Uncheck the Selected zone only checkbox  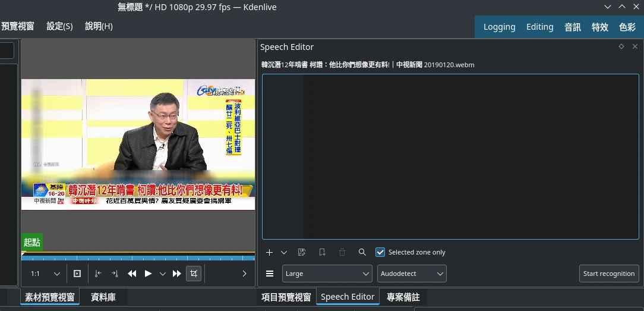click(380, 252)
